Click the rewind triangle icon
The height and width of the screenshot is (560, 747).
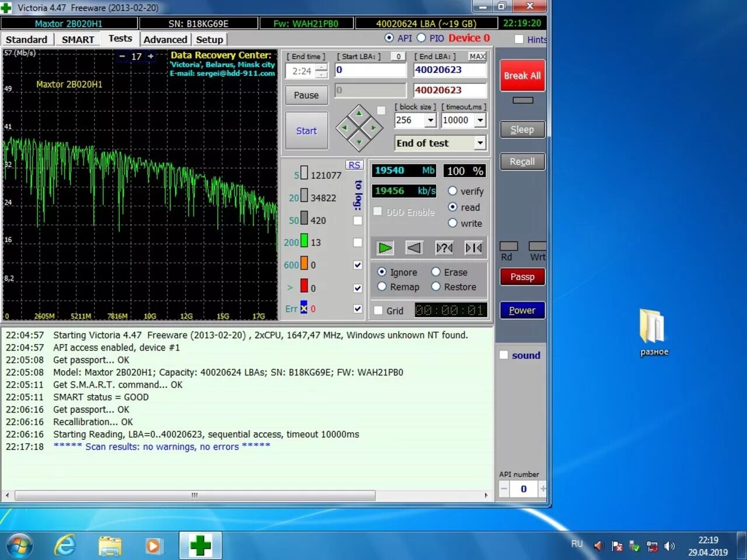[x=414, y=248]
